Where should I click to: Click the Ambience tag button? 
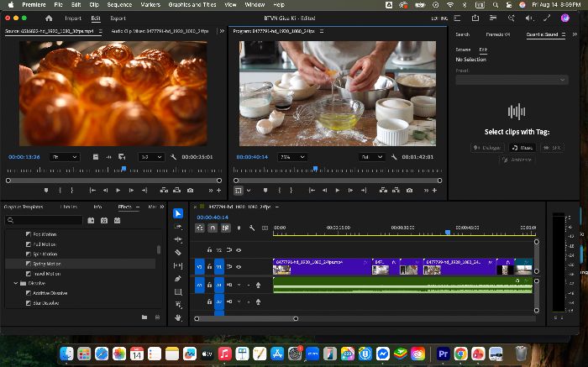click(x=517, y=160)
